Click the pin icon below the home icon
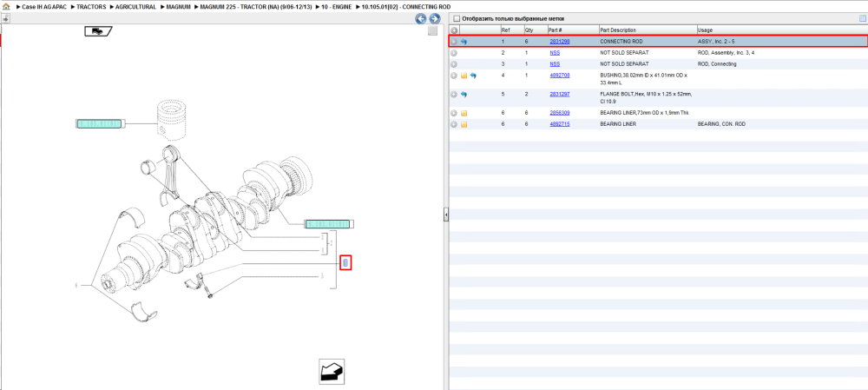The image size is (868, 390). click(x=5, y=18)
